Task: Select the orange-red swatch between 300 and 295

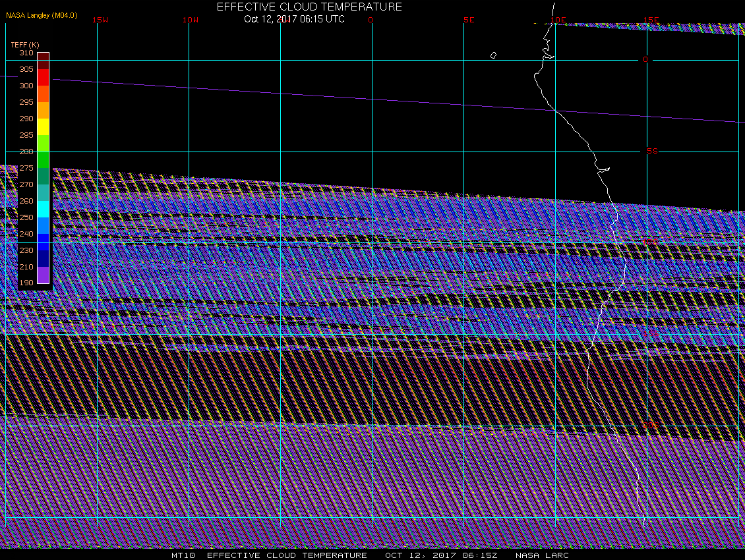Action: pyautogui.click(x=44, y=94)
